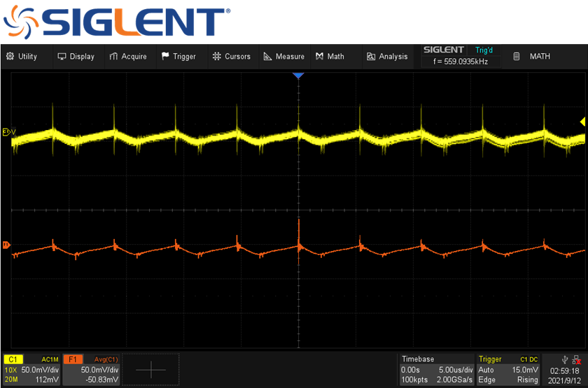Screen dimensions: 588x388
Task: Open the Math menu
Action: [x=330, y=57]
